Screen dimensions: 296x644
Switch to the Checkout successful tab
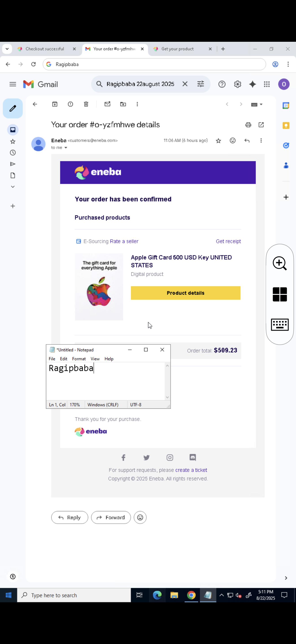45,49
